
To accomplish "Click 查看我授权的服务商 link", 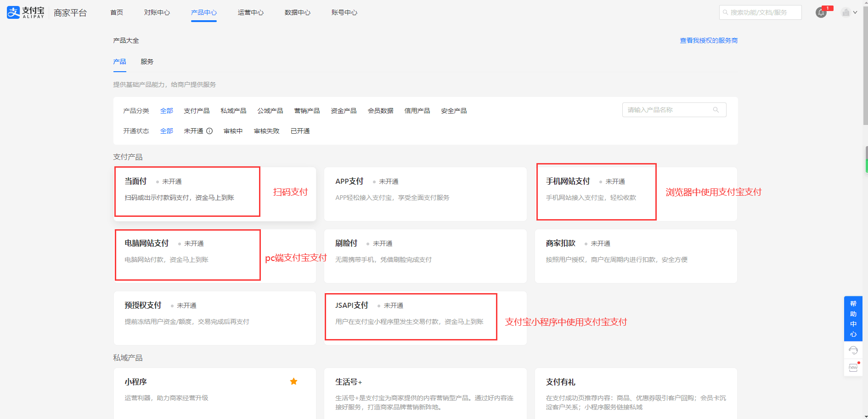I will point(709,40).
